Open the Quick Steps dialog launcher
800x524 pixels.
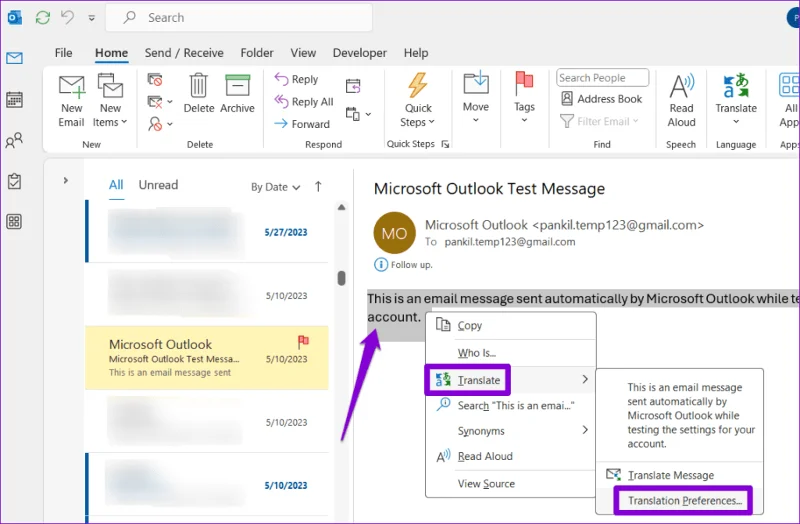point(445,144)
